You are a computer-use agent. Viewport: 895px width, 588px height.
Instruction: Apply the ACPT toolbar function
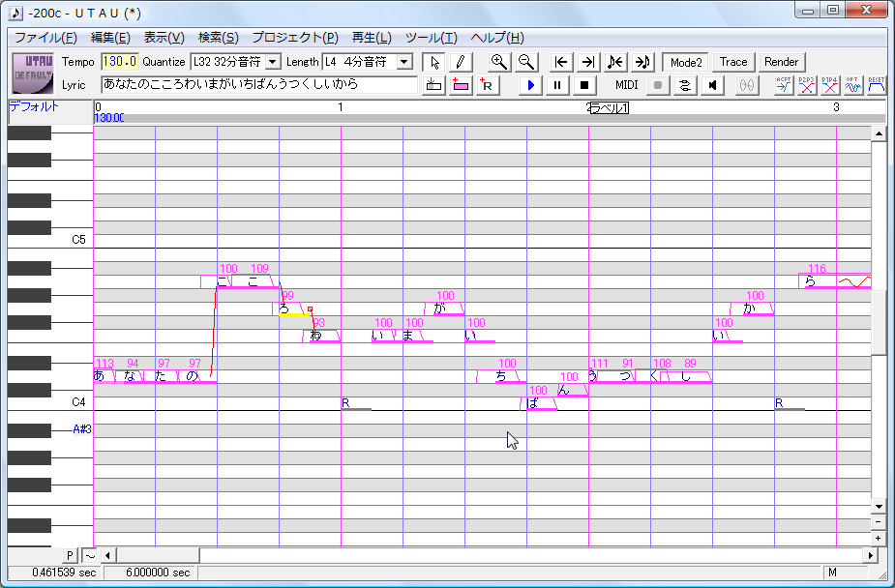pyautogui.click(x=783, y=85)
